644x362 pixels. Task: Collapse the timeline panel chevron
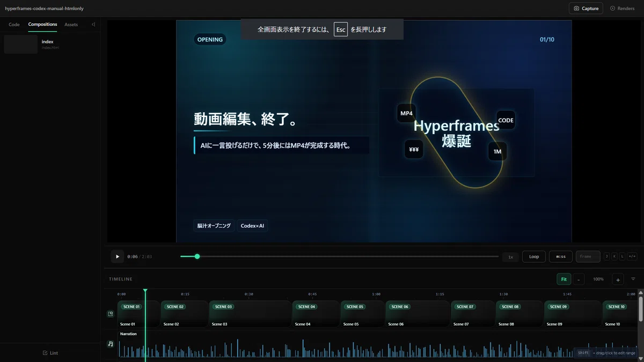633,279
